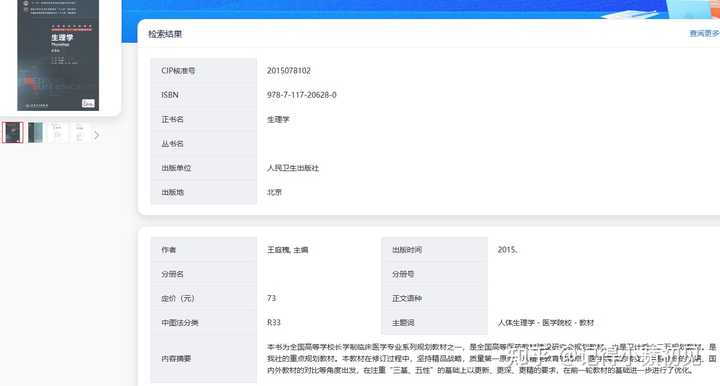
Task: Click author value 王庭槐, 主编
Action: (x=288, y=250)
